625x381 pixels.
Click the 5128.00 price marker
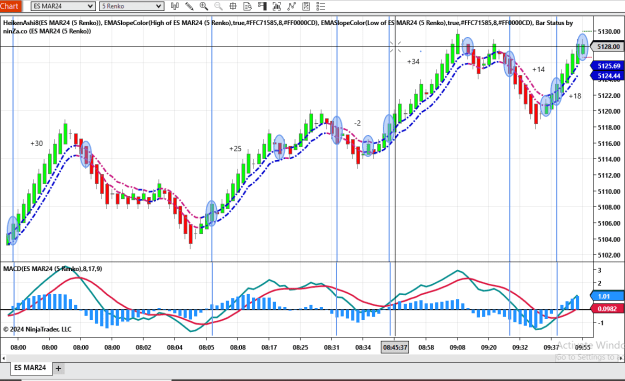[608, 47]
